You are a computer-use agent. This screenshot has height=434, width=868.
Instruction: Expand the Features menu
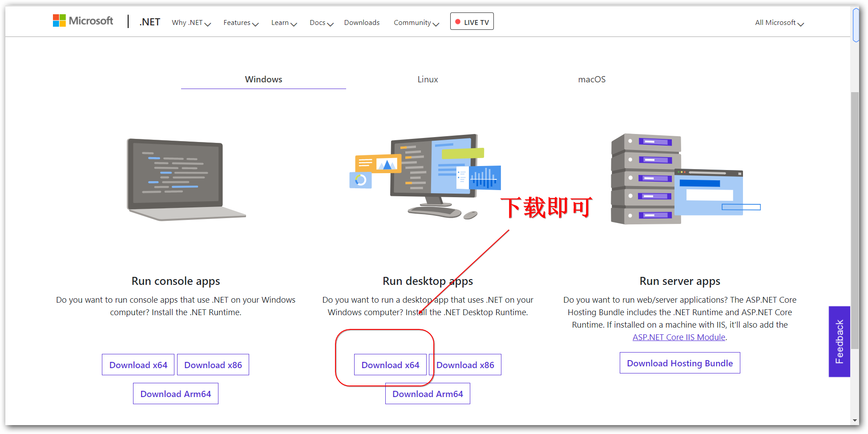coord(241,23)
